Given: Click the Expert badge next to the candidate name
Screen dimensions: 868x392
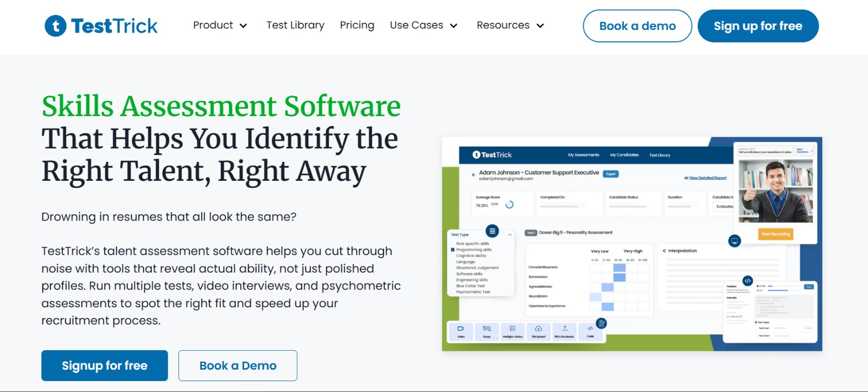Looking at the screenshot, I should click(x=611, y=174).
